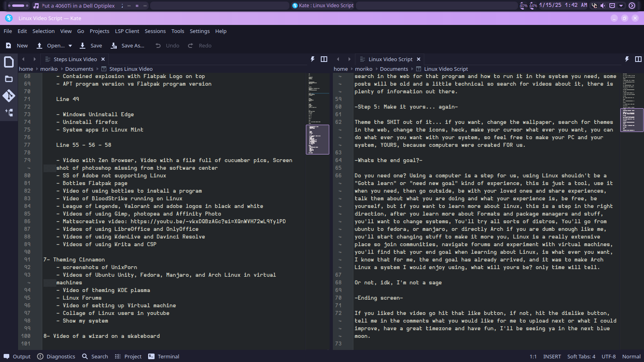Open the Settings menu
Viewport: 644px width, 362px height.
(x=200, y=31)
